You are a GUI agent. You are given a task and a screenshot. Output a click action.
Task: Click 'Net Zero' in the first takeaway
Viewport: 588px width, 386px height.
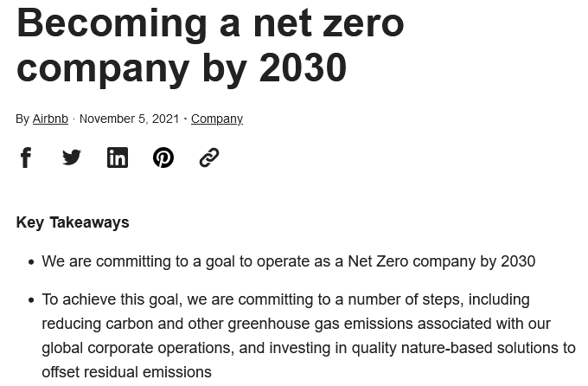tap(377, 261)
